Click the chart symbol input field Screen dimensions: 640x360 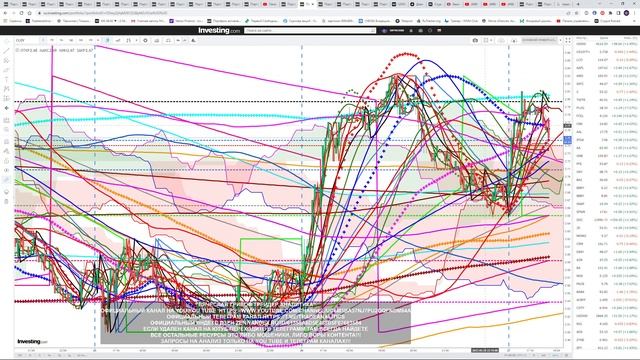coord(27,40)
